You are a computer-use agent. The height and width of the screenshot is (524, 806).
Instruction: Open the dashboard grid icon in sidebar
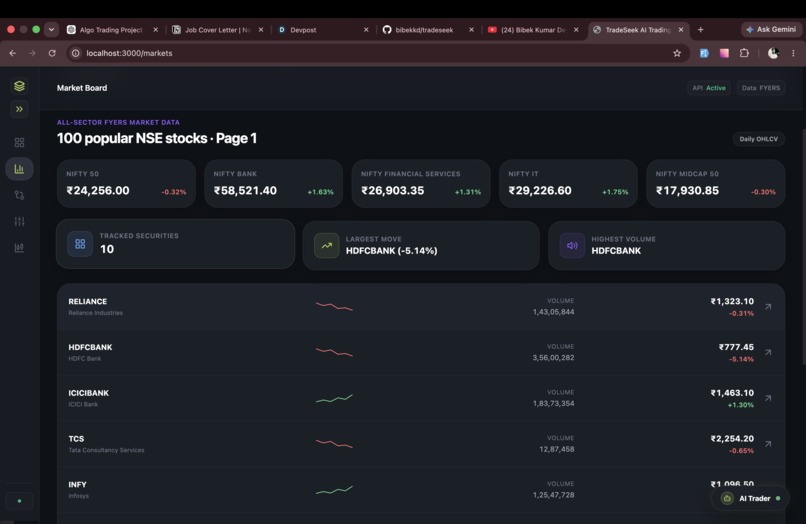19,142
